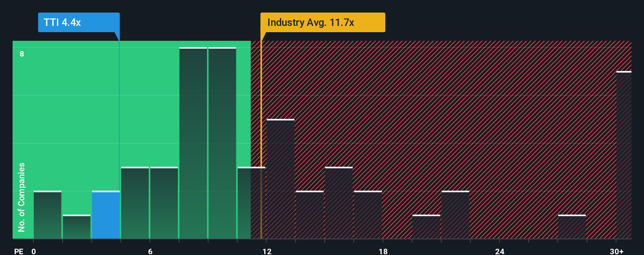Select the blue highlighted TTI histogram bar
The image size is (644, 255).
106,215
